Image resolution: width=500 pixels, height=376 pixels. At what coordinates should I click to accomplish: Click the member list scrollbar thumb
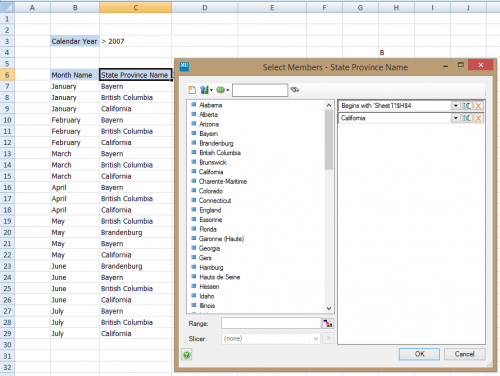tap(329, 140)
